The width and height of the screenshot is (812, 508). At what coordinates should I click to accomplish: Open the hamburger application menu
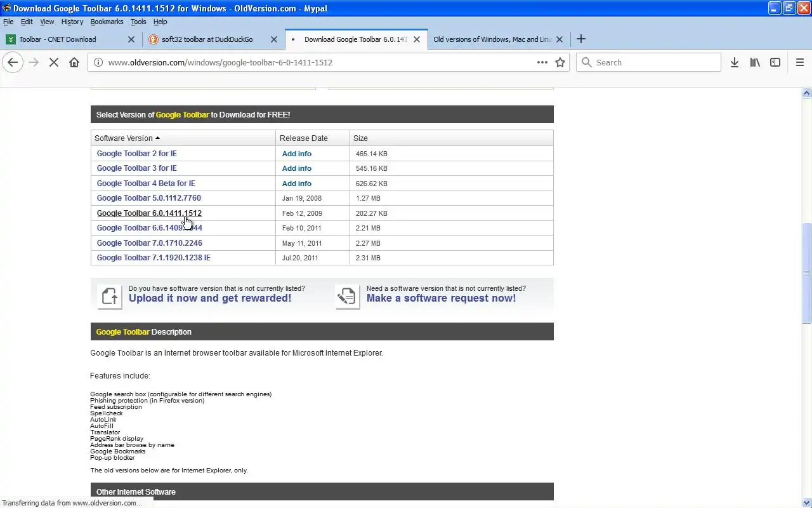800,62
